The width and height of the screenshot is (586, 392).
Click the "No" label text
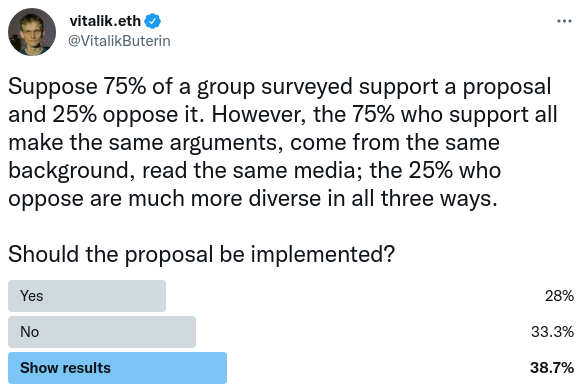(30, 332)
